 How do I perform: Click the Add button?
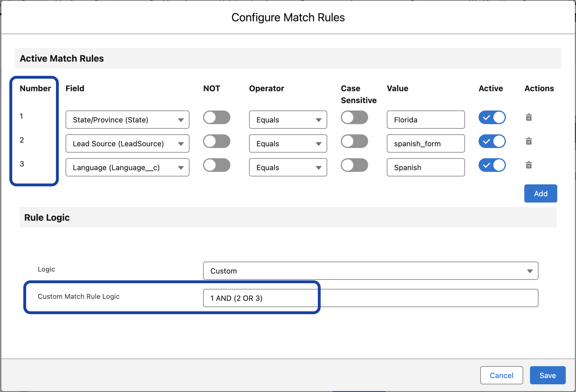coord(541,193)
